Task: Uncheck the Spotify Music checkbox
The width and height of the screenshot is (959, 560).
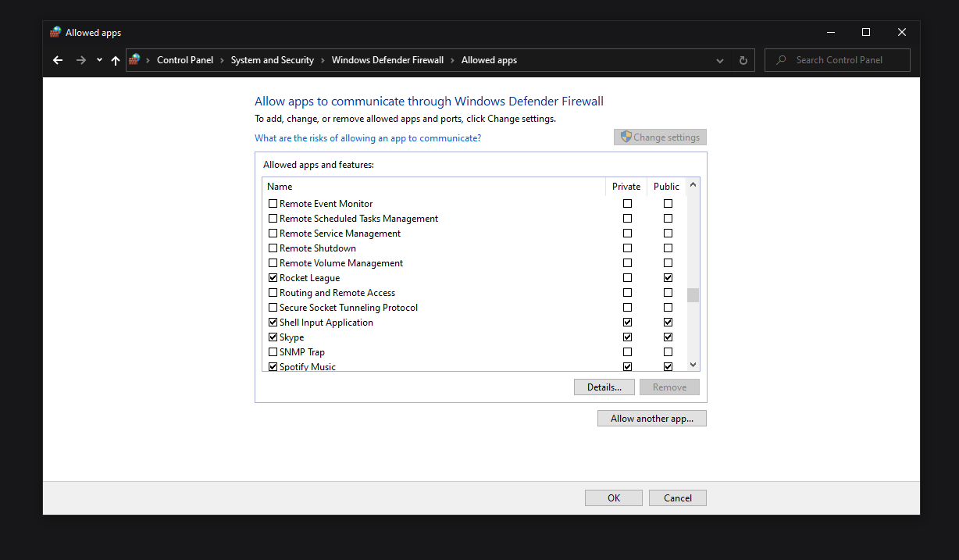Action: [x=273, y=367]
